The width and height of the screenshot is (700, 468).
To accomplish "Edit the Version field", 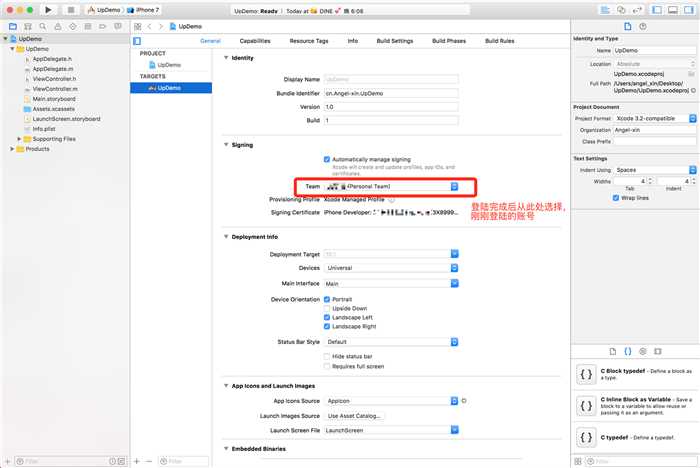I will click(x=391, y=107).
